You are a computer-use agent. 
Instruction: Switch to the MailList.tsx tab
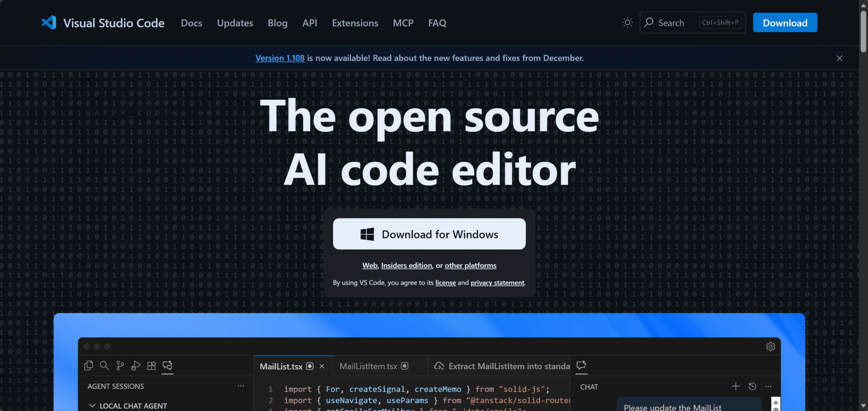coord(293,366)
